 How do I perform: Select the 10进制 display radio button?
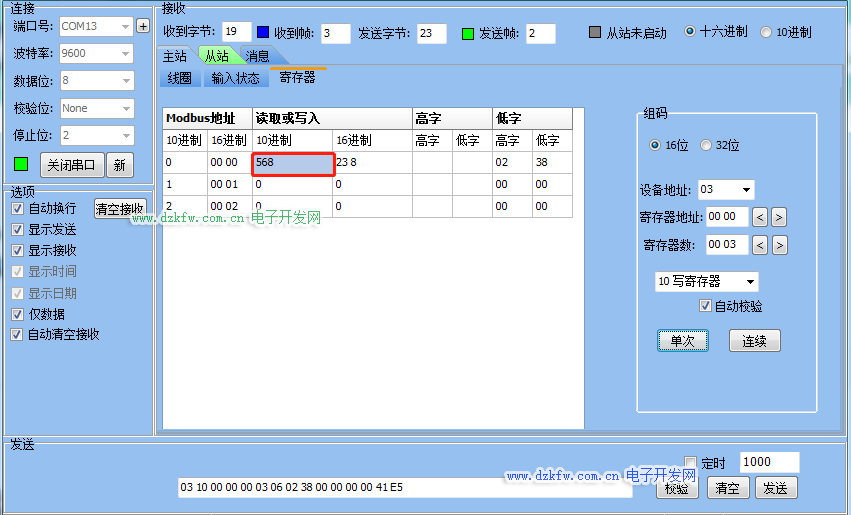point(767,32)
